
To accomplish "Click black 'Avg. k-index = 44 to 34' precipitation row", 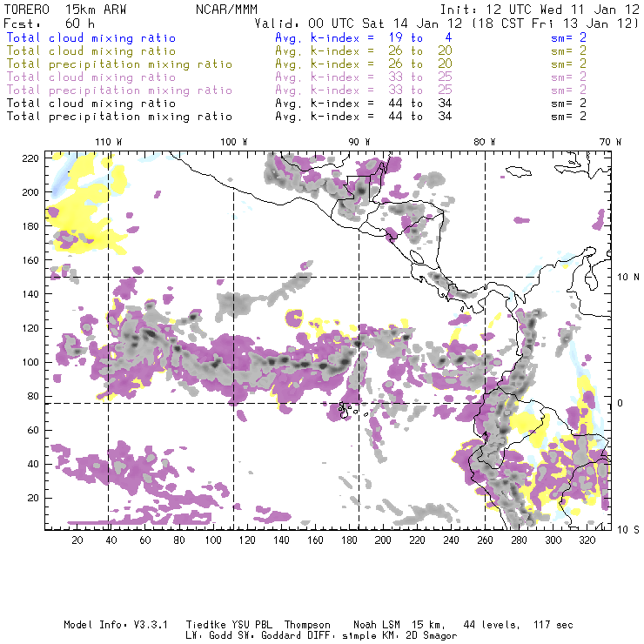I will click(364, 117).
